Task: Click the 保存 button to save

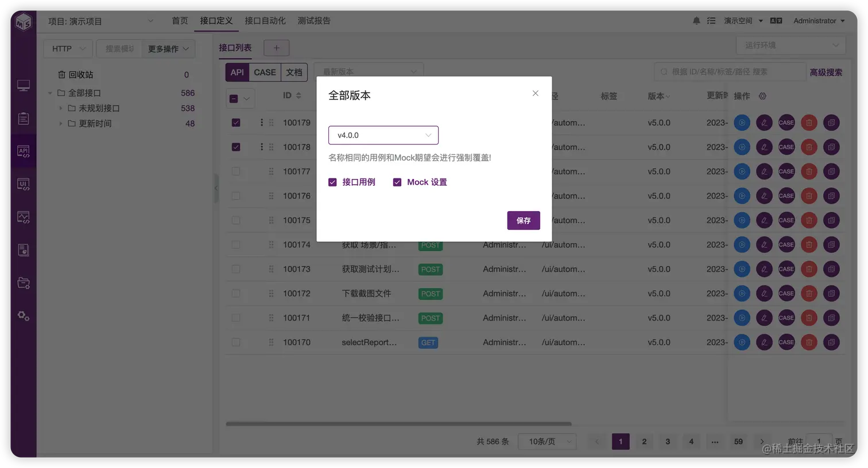Action: point(523,220)
